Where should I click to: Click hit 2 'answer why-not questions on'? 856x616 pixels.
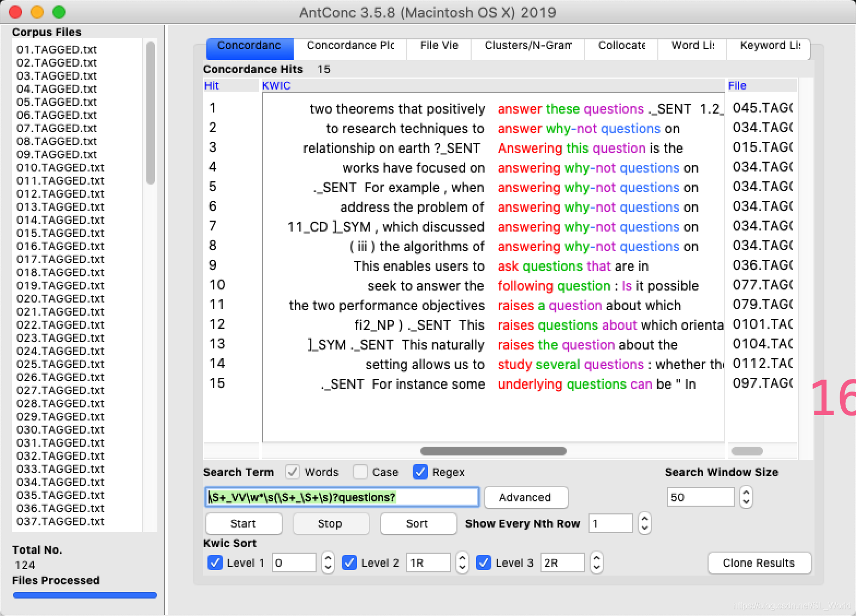point(588,129)
